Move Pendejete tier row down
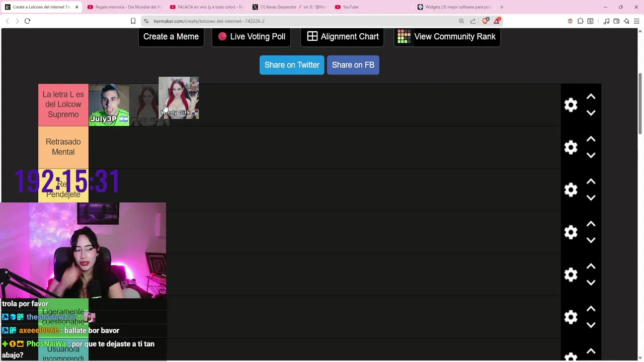 pyautogui.click(x=591, y=198)
